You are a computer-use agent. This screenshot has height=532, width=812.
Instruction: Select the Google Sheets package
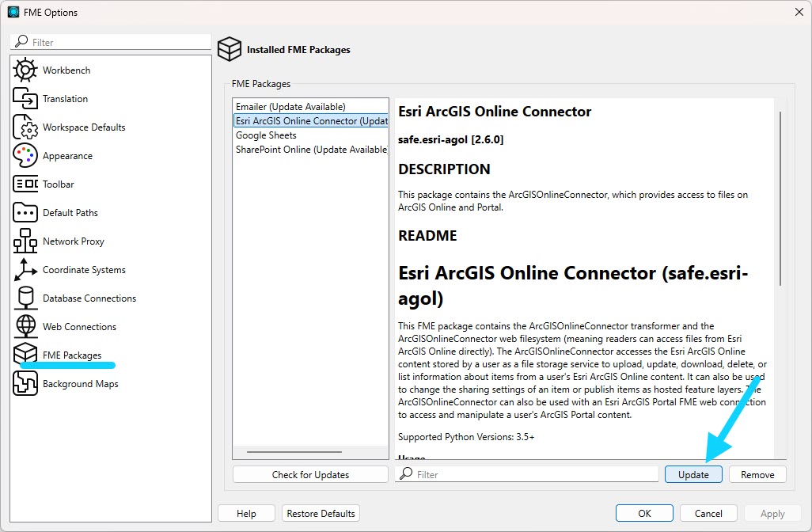click(310, 135)
